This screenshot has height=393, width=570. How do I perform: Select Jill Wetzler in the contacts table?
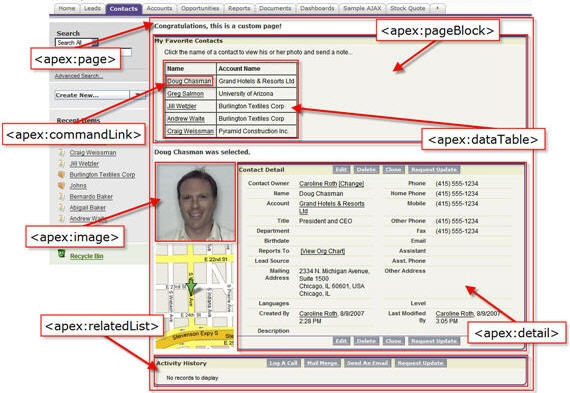181,106
